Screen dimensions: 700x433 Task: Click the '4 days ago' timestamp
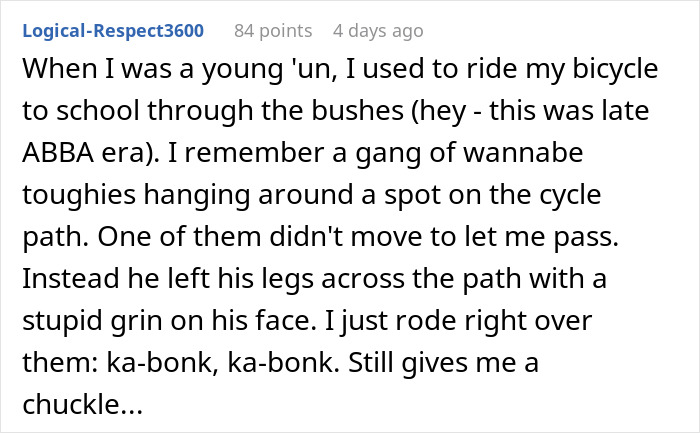pyautogui.click(x=378, y=31)
